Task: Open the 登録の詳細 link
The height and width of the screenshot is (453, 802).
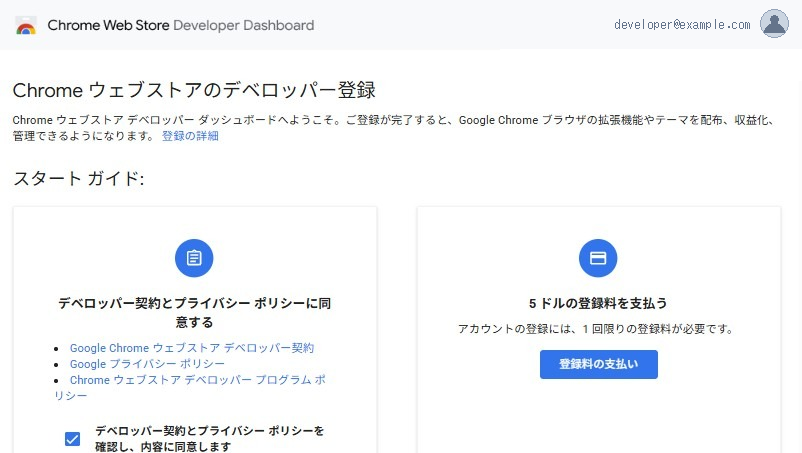Action: [x=190, y=136]
